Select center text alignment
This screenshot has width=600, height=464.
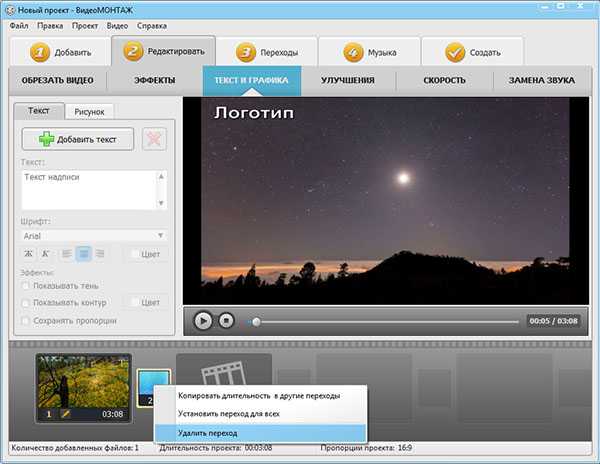point(83,254)
